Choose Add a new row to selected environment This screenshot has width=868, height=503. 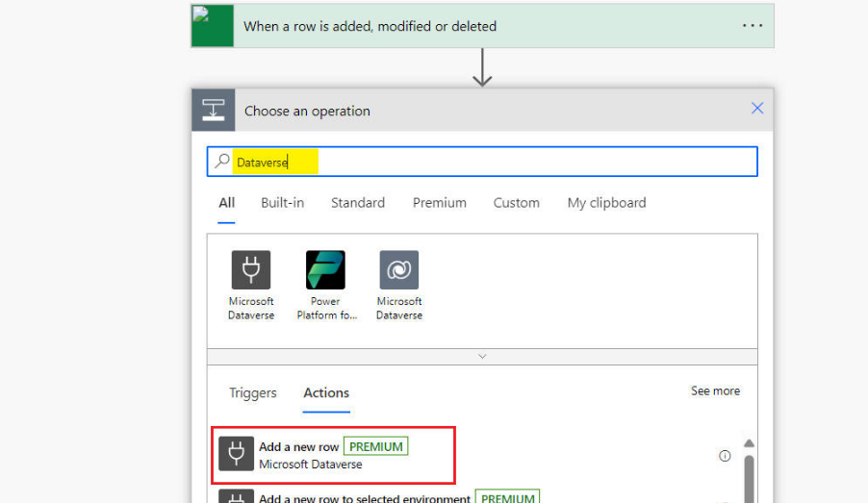pyautogui.click(x=365, y=498)
